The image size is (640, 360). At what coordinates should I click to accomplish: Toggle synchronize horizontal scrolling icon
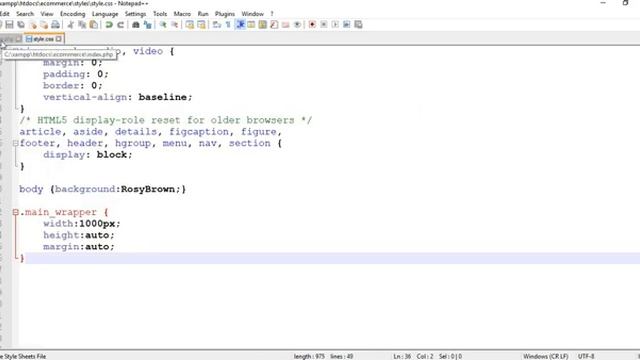click(x=201, y=25)
